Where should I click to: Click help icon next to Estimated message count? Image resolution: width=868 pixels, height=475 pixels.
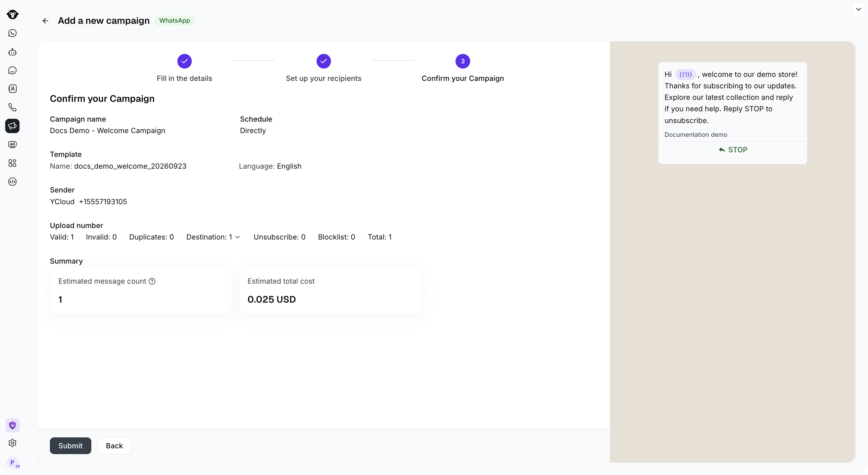click(152, 281)
